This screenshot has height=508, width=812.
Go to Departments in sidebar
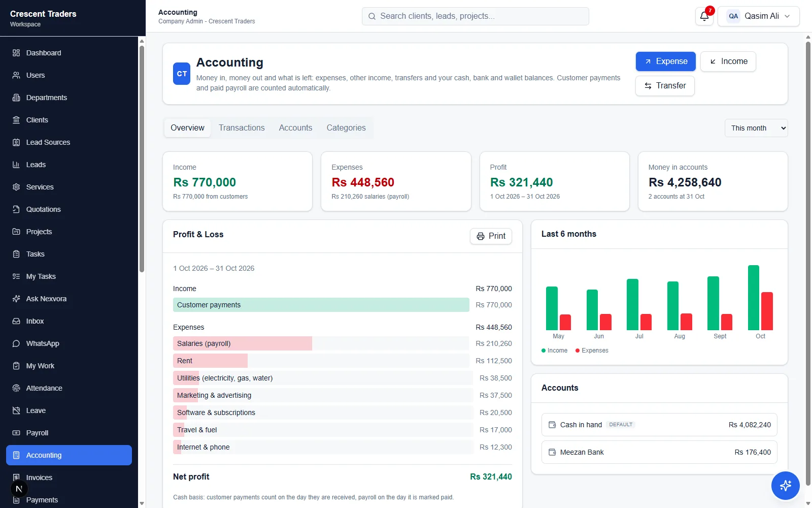pyautogui.click(x=69, y=98)
